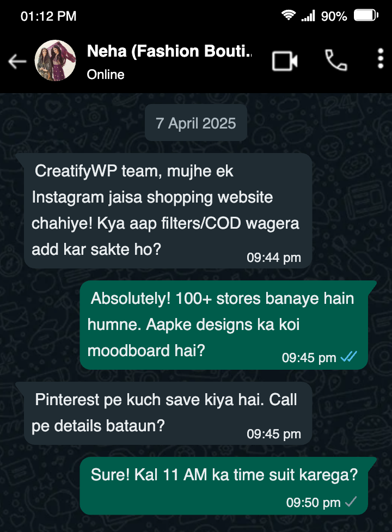Tap the Online status text
This screenshot has height=532, width=392.
pos(106,75)
